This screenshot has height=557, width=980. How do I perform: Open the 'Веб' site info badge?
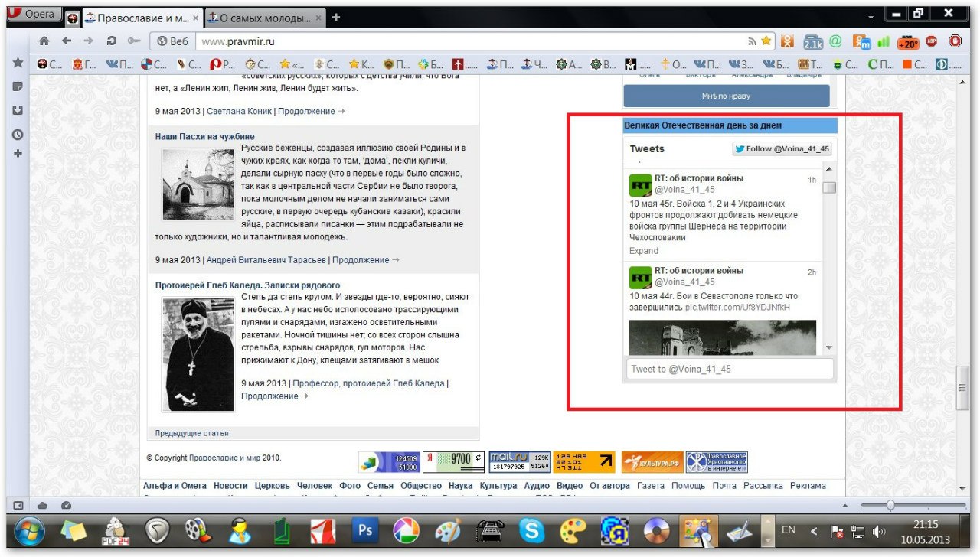[172, 41]
